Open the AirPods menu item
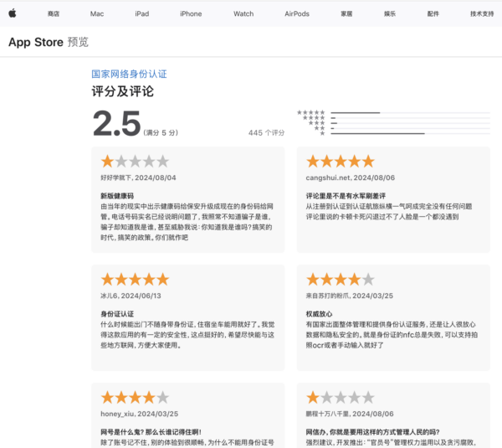 (x=297, y=13)
